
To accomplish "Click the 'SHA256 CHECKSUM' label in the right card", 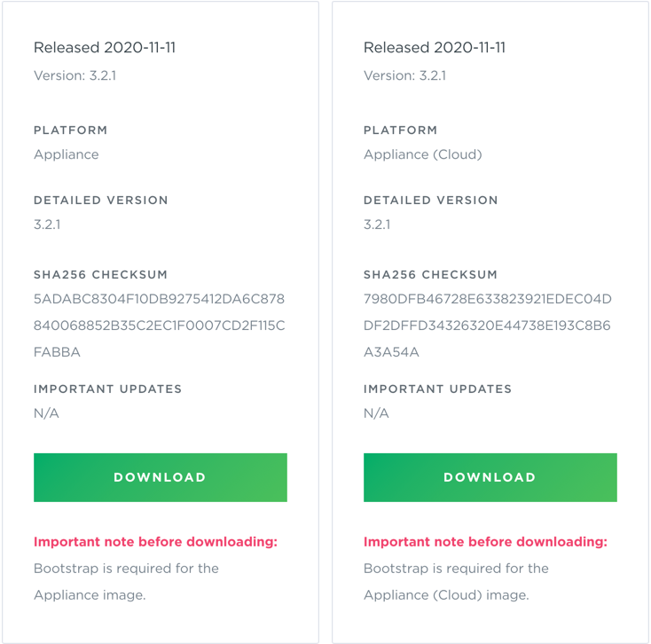I will [x=430, y=275].
